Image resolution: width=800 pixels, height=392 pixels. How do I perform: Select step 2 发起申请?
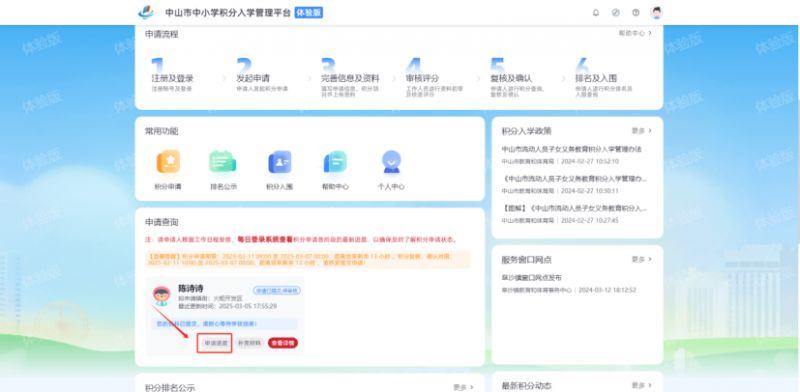click(262, 76)
